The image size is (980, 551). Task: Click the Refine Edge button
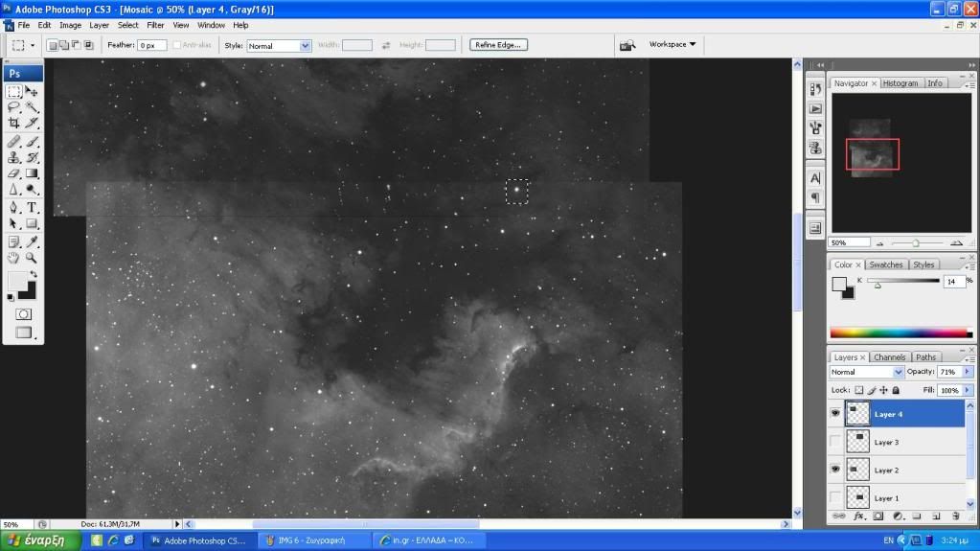click(x=498, y=45)
